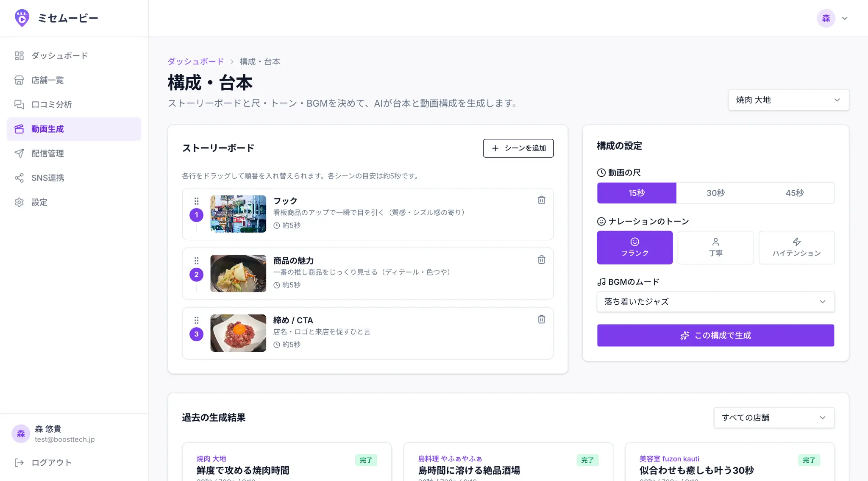The image size is (868, 481).
Task: Click the ミセムービー logo icon
Action: [x=22, y=18]
